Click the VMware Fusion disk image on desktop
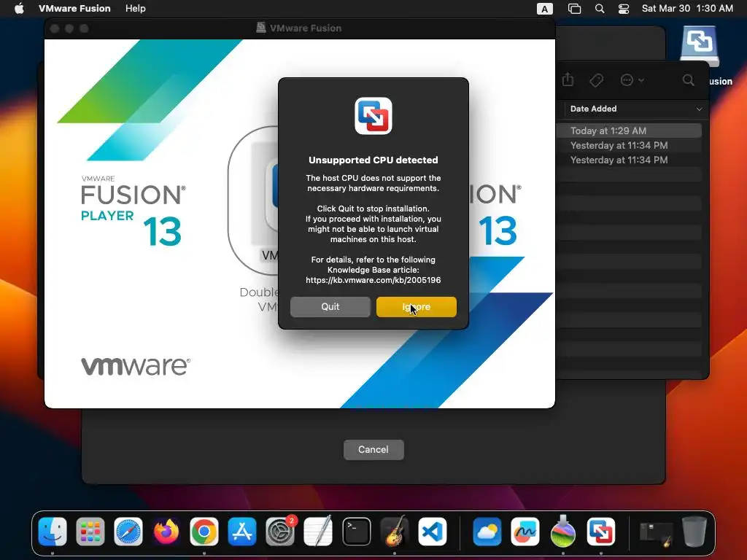Screen dimensions: 747x560 tap(699, 47)
